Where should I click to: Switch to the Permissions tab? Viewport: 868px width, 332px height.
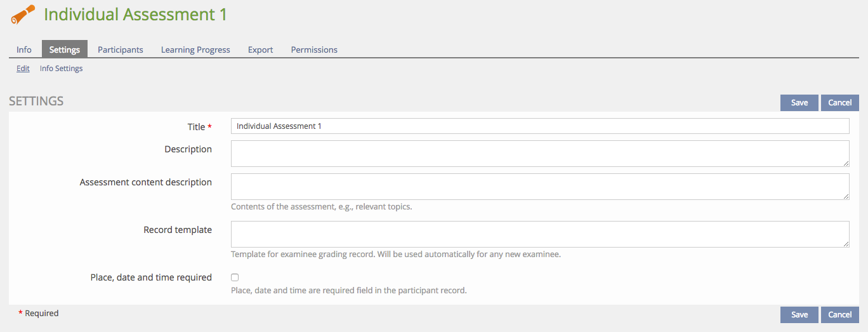point(314,50)
